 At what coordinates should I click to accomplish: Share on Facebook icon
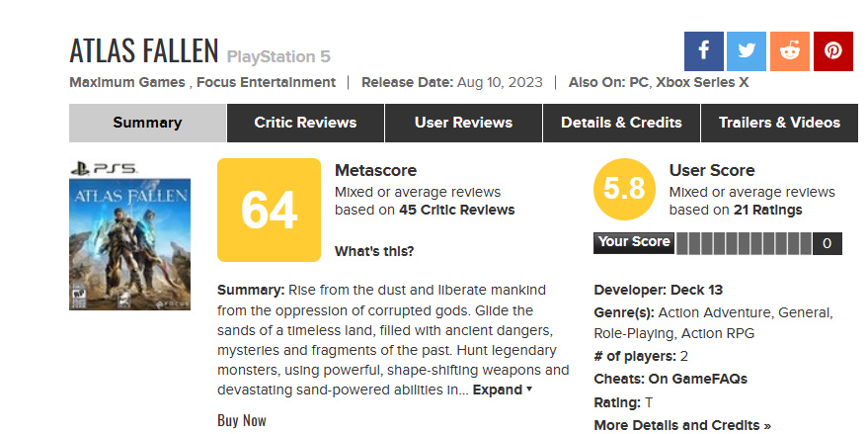point(704,51)
